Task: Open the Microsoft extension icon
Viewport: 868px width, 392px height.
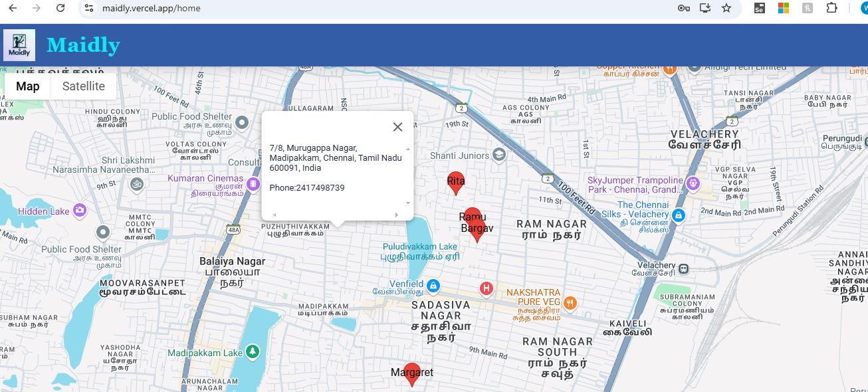Action: [x=783, y=8]
